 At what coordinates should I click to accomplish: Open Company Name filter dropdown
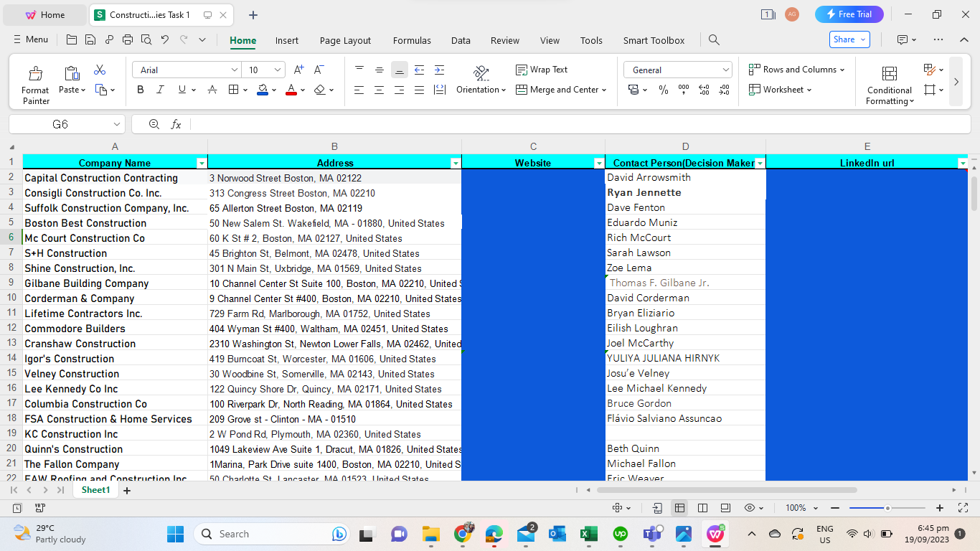202,164
